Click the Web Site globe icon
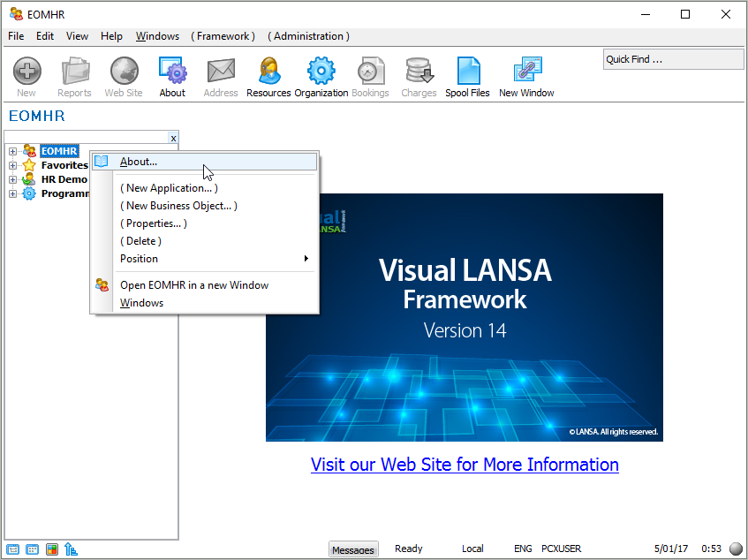 click(124, 71)
